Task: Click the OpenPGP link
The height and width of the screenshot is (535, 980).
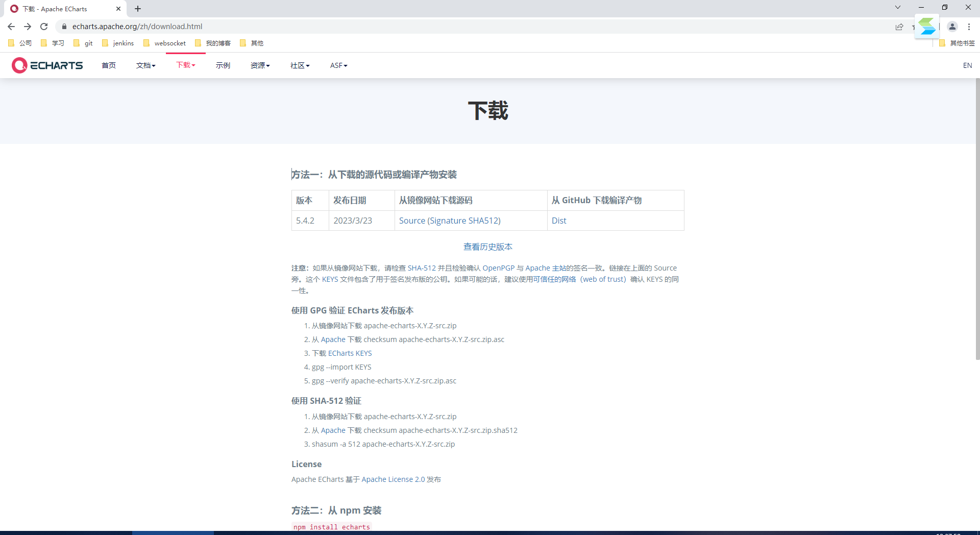Action: 499,268
